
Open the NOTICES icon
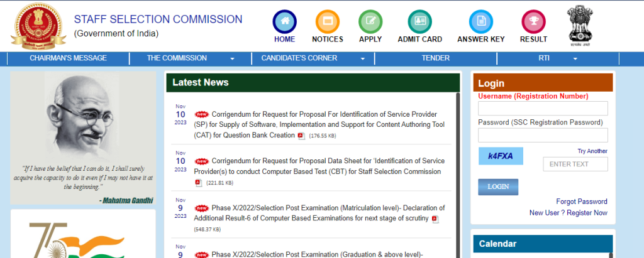(x=327, y=22)
